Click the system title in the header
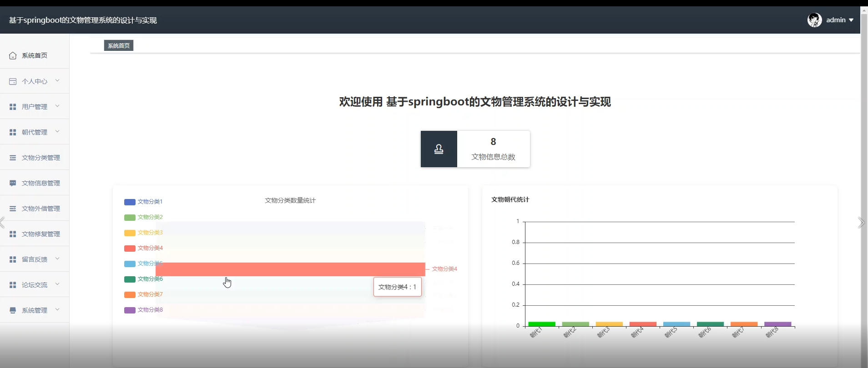868x368 pixels. coord(83,20)
